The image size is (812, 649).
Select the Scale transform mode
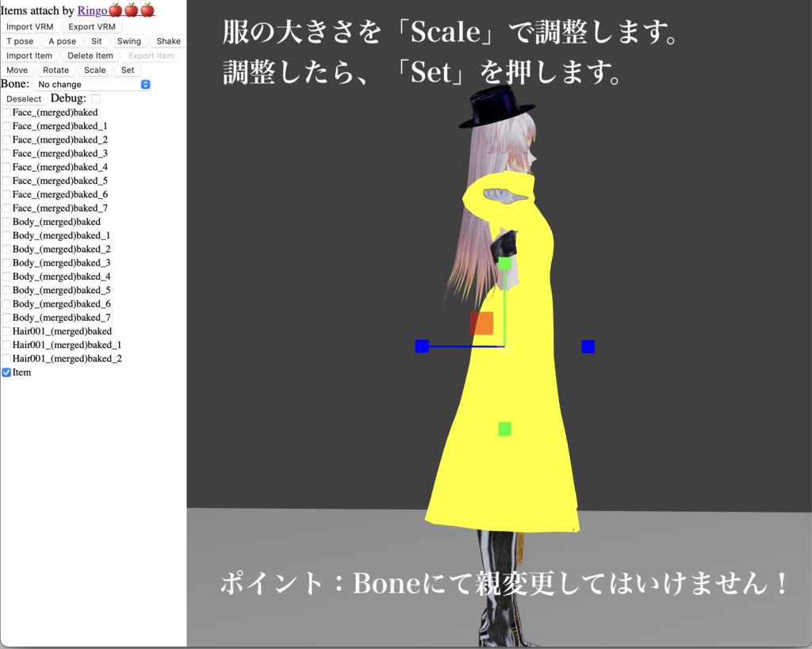94,70
